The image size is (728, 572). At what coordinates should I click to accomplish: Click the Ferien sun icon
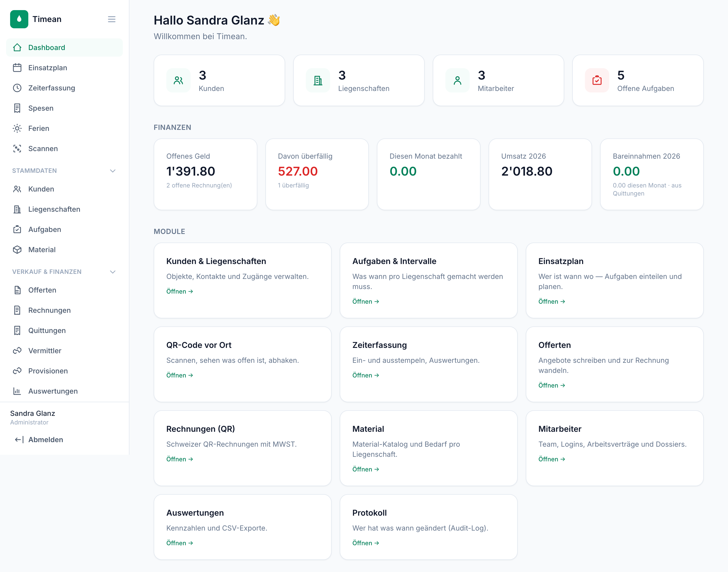pyautogui.click(x=17, y=128)
